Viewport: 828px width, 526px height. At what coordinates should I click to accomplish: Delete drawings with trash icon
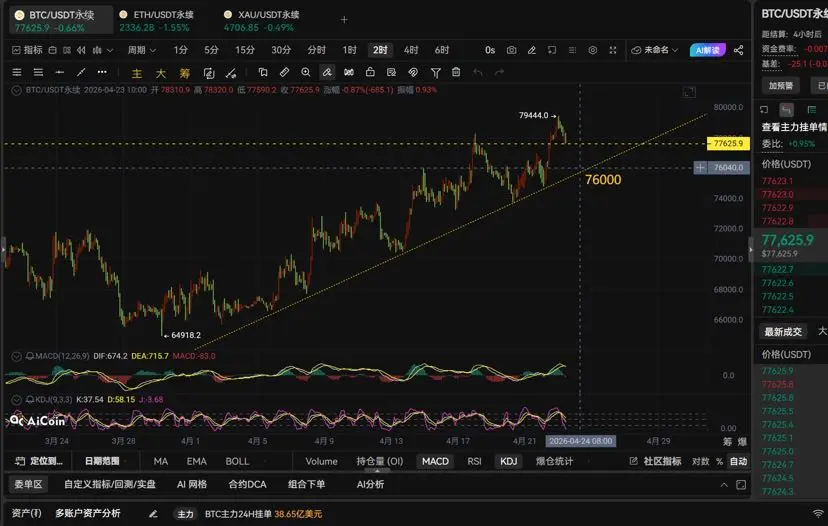click(456, 72)
